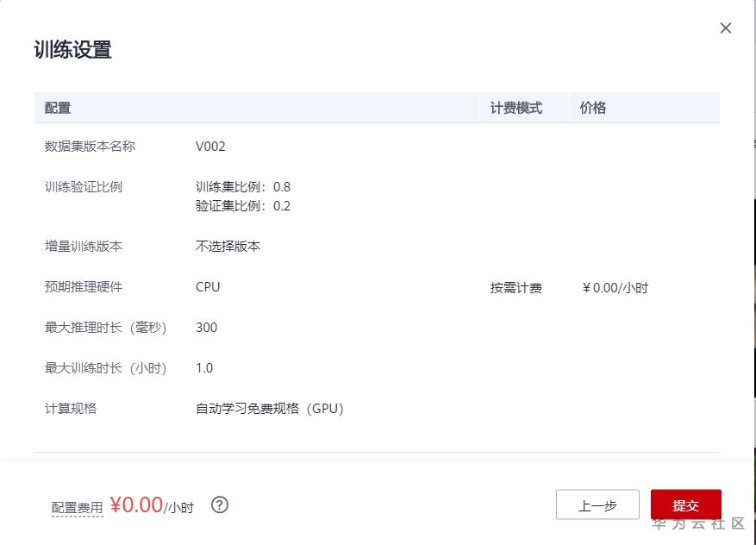
Task: Click the 计费模式 column header
Action: click(x=516, y=107)
